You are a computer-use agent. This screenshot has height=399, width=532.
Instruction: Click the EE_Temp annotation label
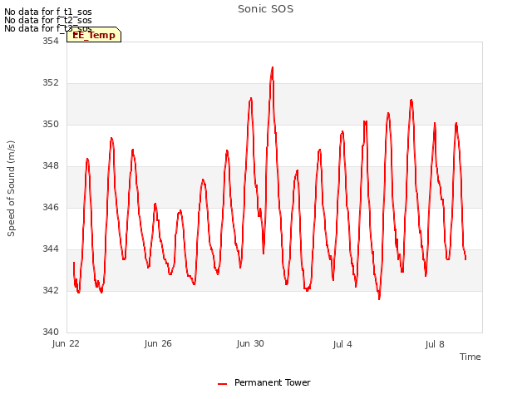(x=94, y=35)
